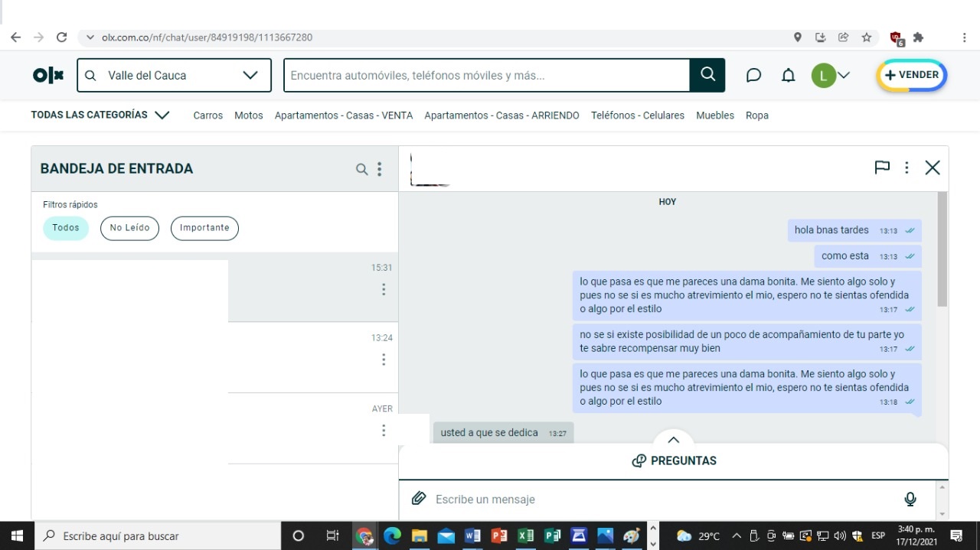Click the Vender button
The width and height of the screenshot is (980, 550).
(911, 75)
